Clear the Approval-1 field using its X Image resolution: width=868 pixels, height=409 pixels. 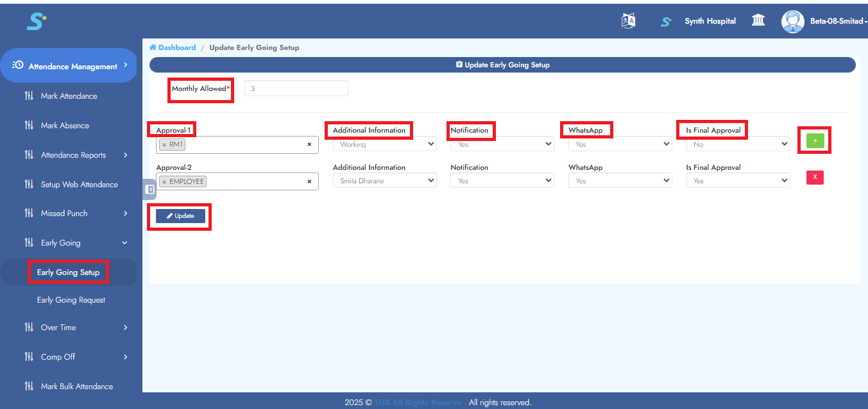pos(309,145)
